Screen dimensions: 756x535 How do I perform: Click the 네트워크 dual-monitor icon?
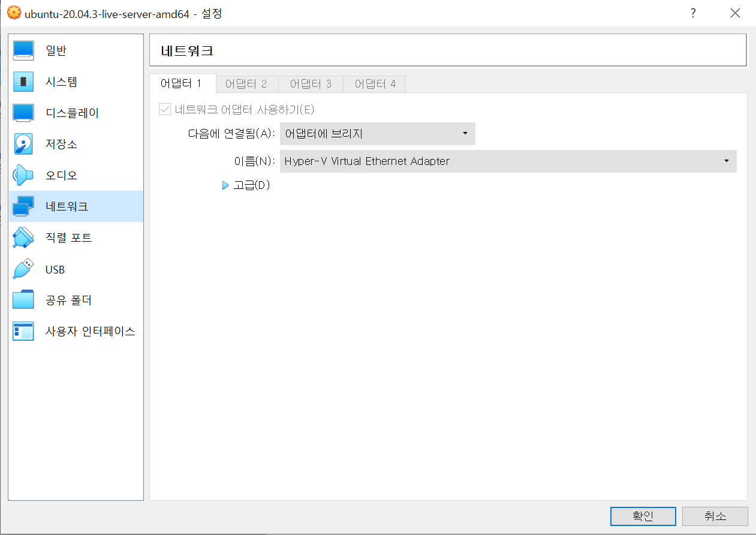pos(23,206)
